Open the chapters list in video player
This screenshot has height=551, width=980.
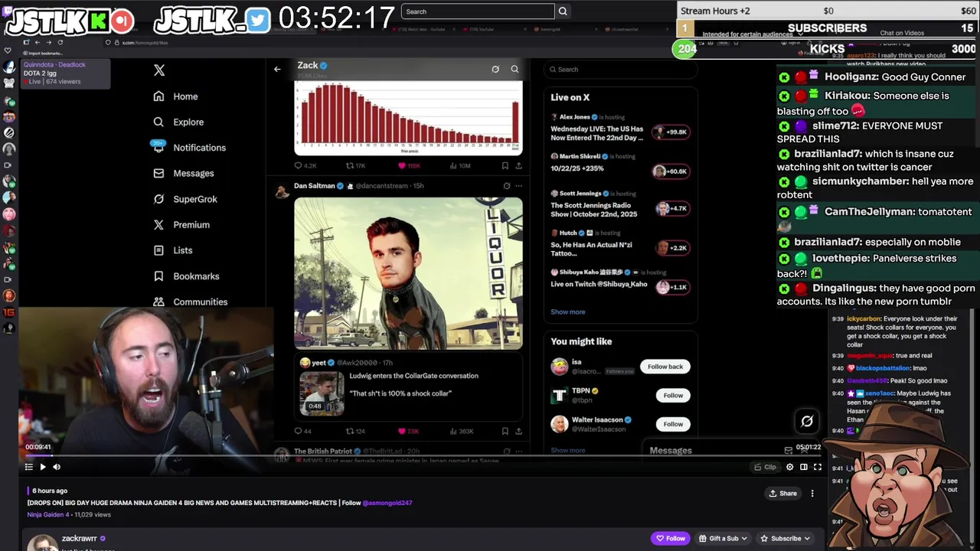pos(28,467)
